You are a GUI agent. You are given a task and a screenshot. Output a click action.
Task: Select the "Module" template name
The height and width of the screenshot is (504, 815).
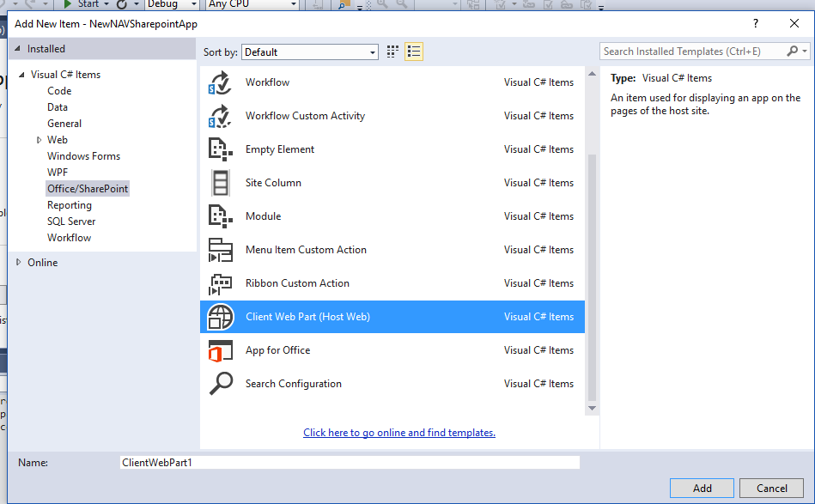[x=263, y=216]
